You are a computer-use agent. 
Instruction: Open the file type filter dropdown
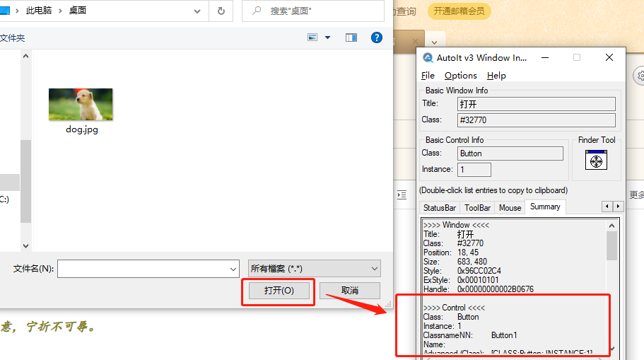[314, 269]
